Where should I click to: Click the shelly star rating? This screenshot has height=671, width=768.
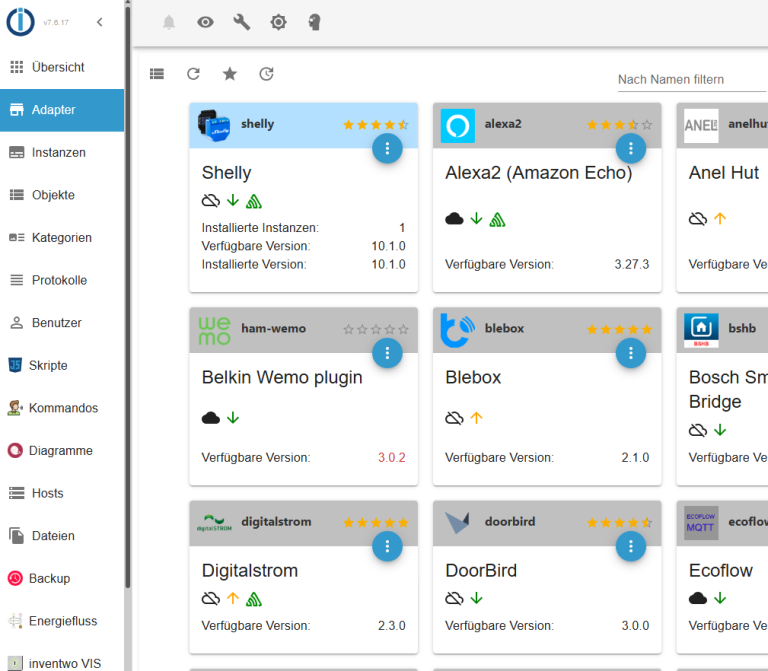[x=376, y=125]
